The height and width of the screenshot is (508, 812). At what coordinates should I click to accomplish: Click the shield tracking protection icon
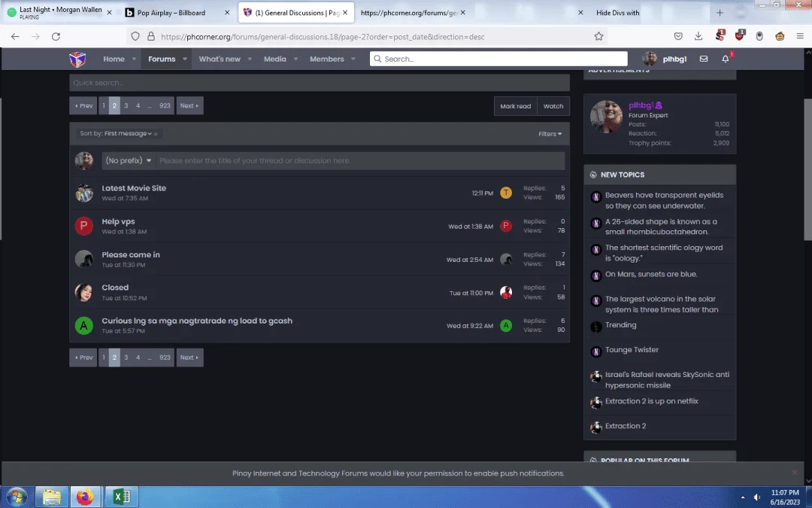tap(135, 36)
